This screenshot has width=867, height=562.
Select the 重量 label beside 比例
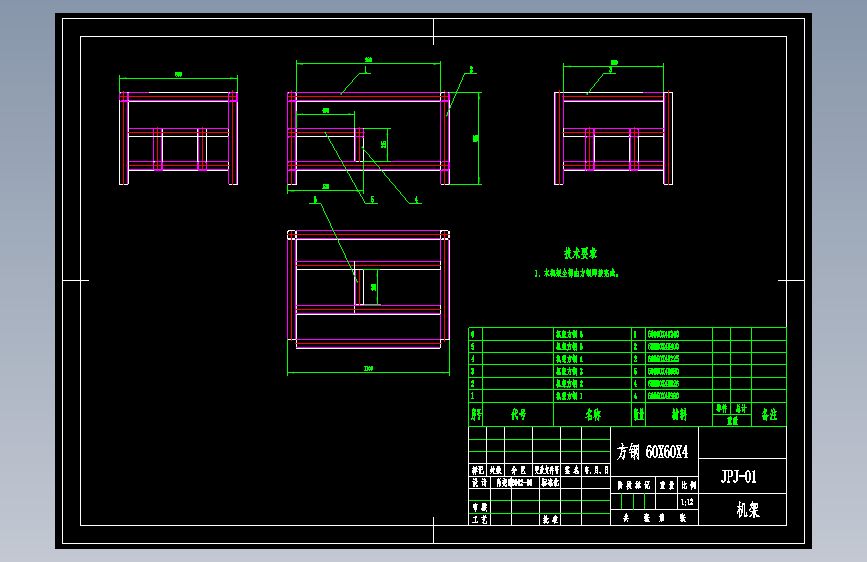coord(668,485)
